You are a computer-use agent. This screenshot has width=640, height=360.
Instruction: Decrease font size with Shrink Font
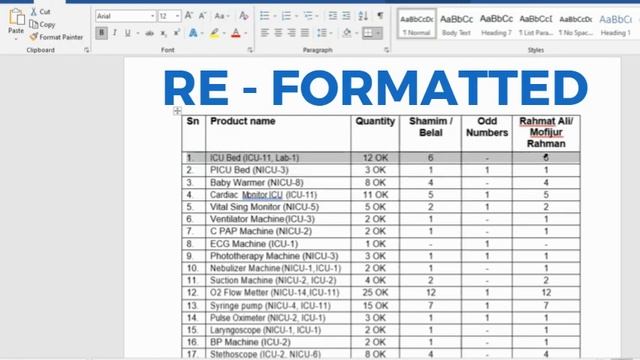point(202,16)
